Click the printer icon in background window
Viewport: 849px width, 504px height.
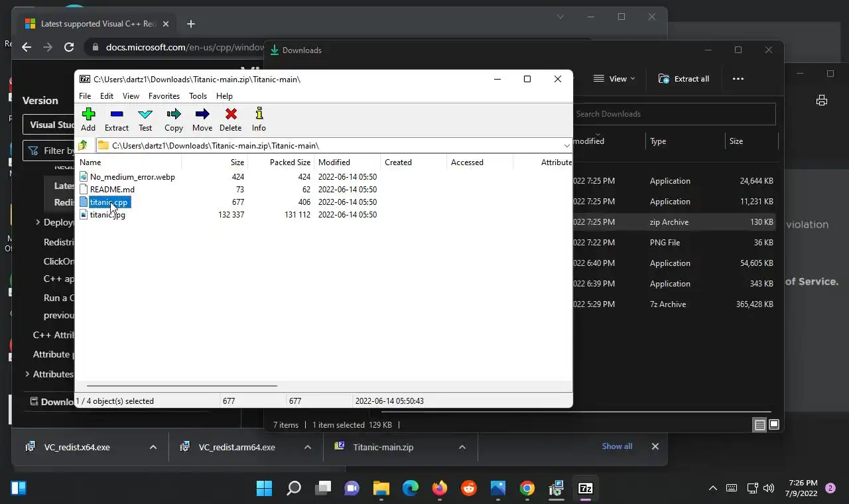(822, 100)
